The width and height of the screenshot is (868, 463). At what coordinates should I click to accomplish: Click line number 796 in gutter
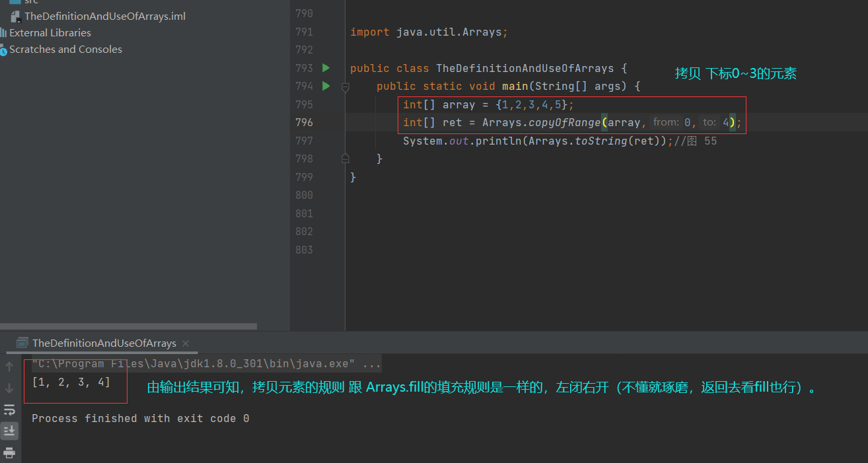point(304,122)
